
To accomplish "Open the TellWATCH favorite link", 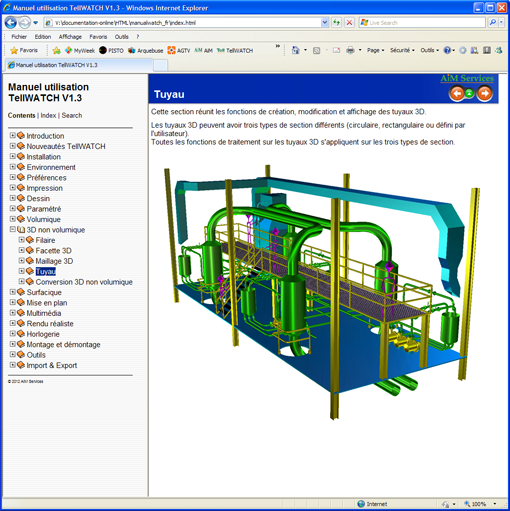I will point(235,50).
